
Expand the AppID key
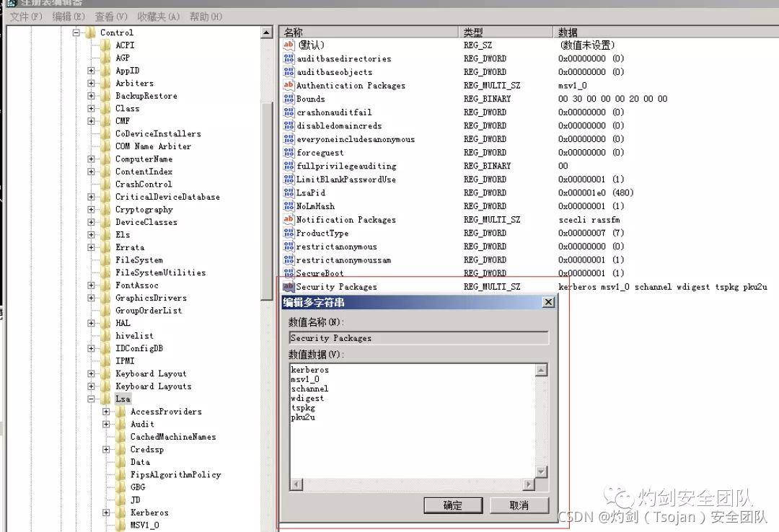91,71
